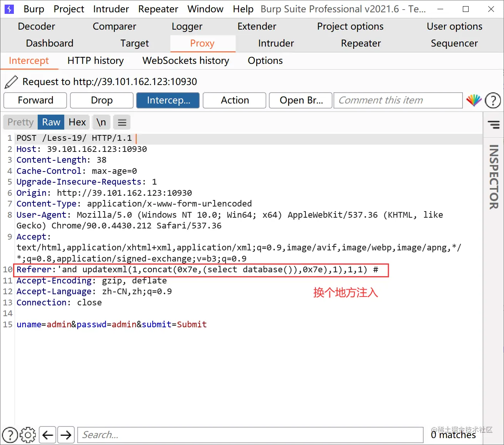Open the Help menu
Image resolution: width=504 pixels, height=445 pixels.
(x=243, y=9)
